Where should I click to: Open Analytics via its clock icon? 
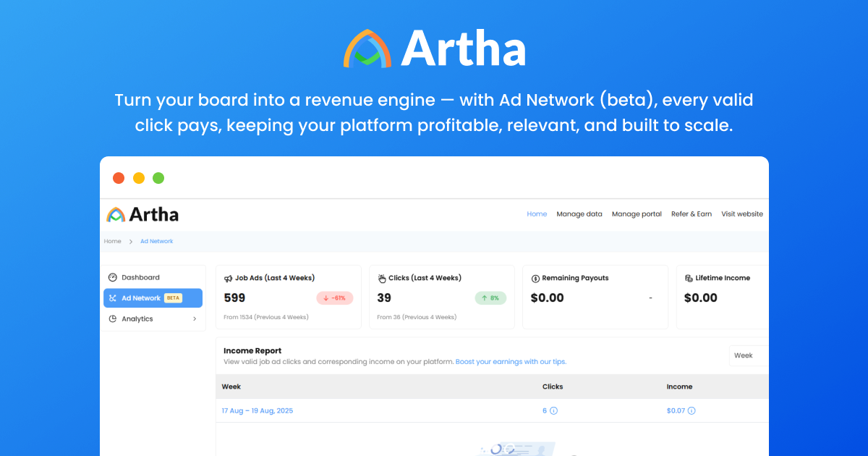[114, 318]
